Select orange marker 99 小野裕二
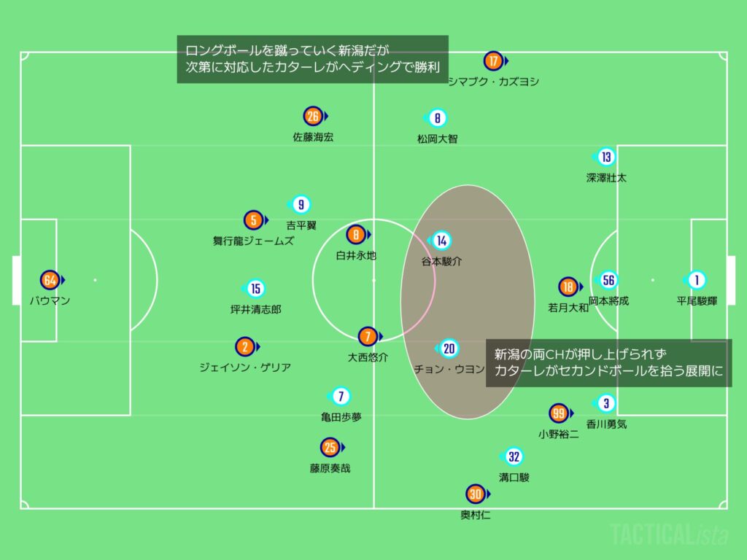This screenshot has width=747, height=560. (559, 414)
